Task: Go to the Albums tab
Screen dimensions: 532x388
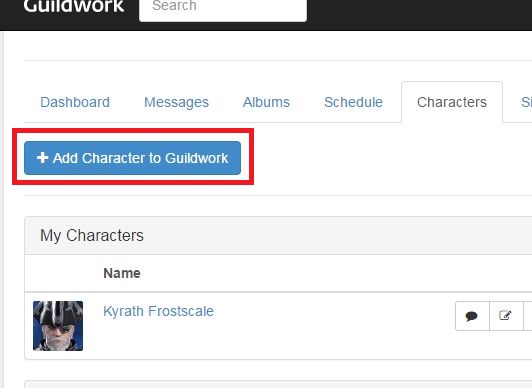Action: click(266, 102)
